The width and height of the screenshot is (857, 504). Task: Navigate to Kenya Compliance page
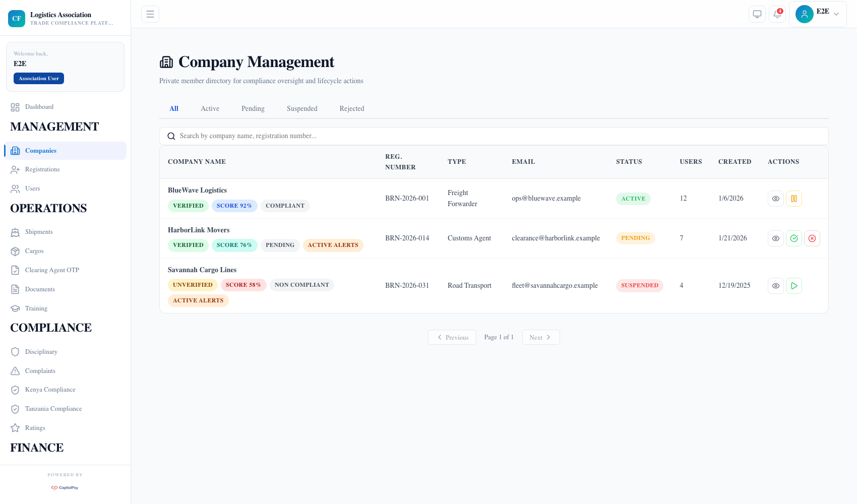(50, 390)
